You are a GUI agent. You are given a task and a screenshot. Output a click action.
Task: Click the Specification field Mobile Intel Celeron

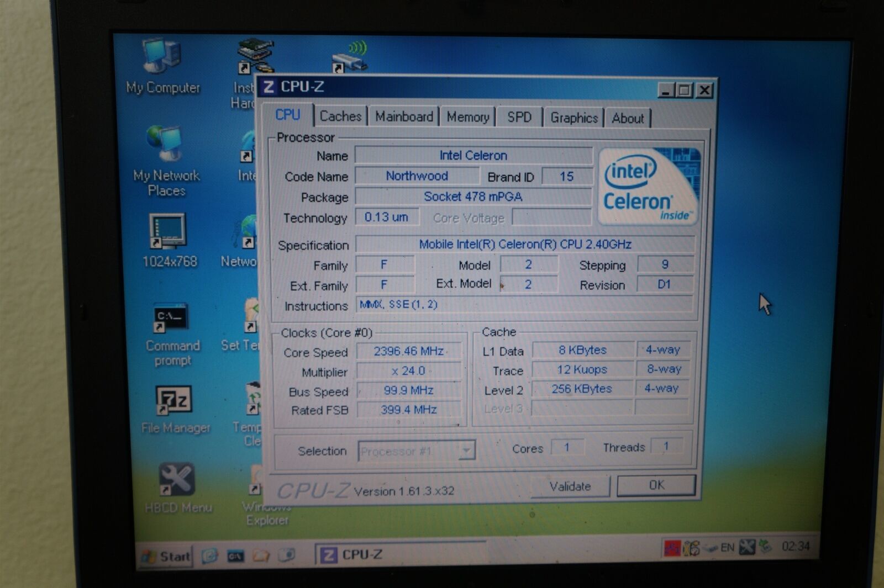[x=525, y=244]
